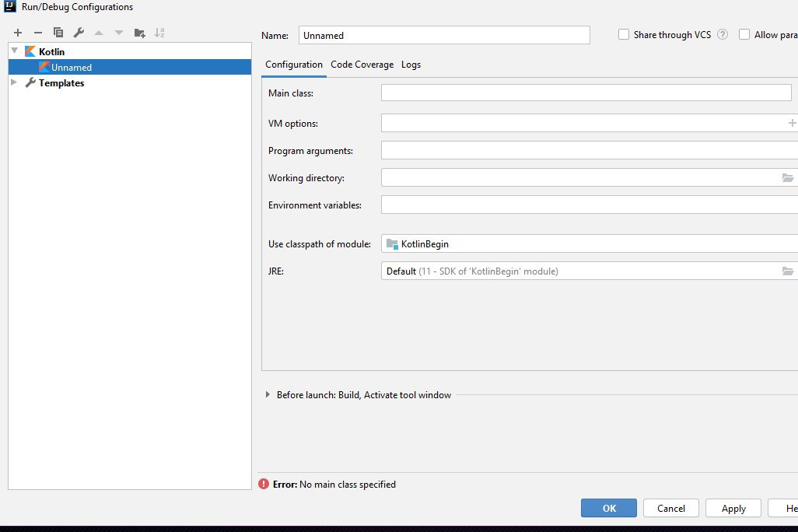Focus the Program arguments field
This screenshot has width=798, height=532.
tap(590, 150)
